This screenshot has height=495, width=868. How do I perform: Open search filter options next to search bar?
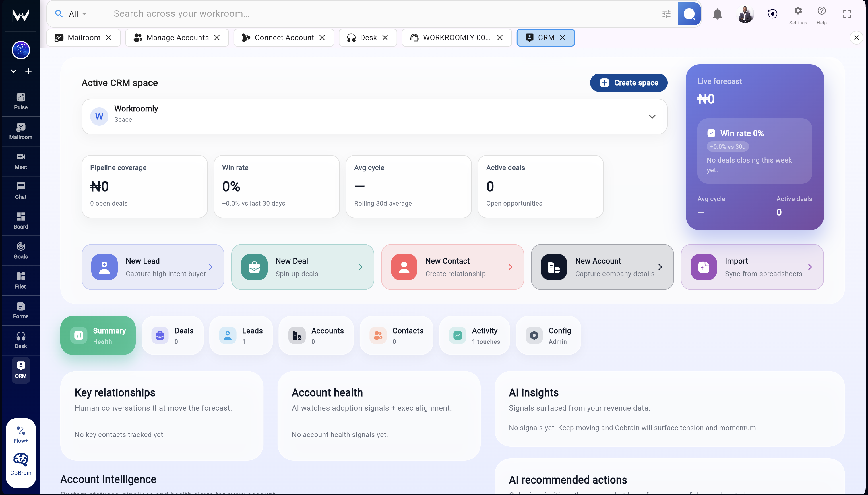[666, 13]
